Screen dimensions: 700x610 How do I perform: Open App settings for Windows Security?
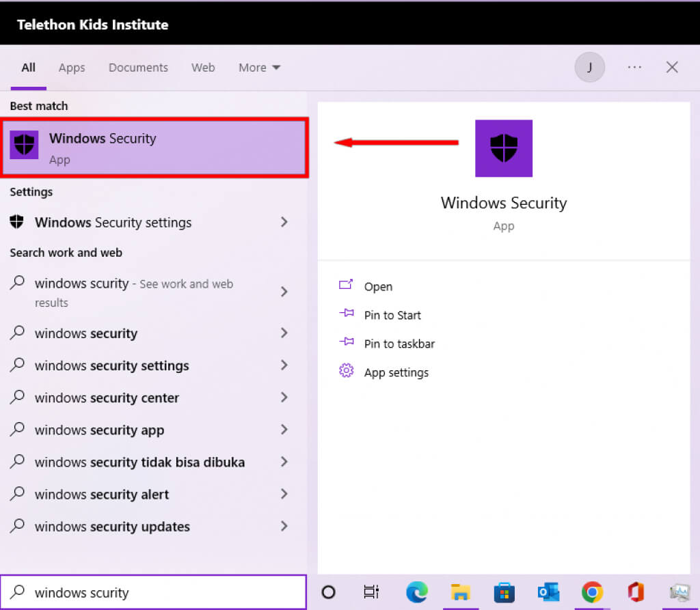(x=396, y=372)
